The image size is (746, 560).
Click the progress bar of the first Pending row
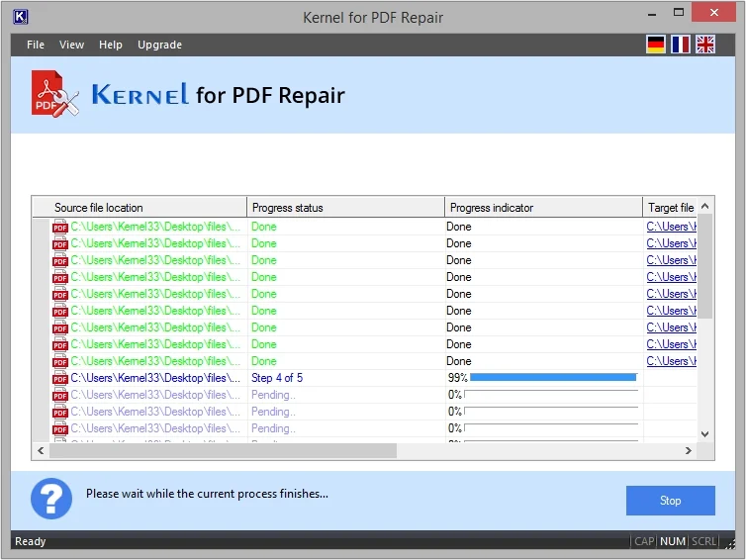click(x=551, y=395)
